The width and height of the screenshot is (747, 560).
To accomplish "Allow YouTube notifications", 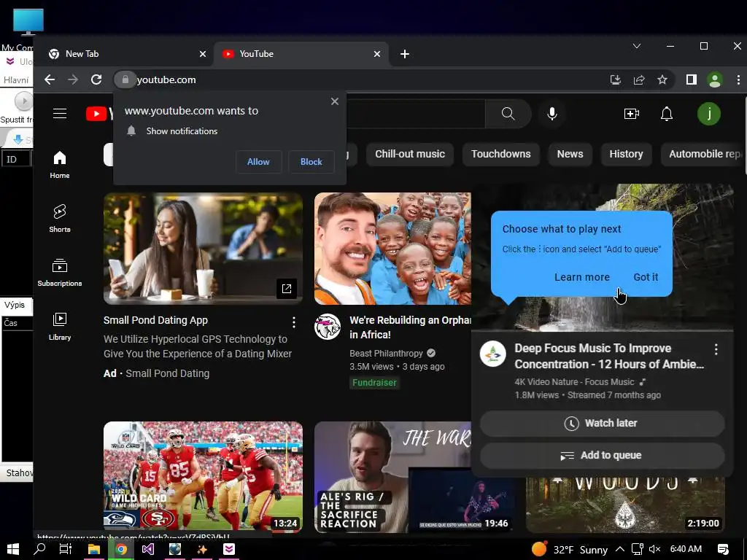I will point(258,162).
